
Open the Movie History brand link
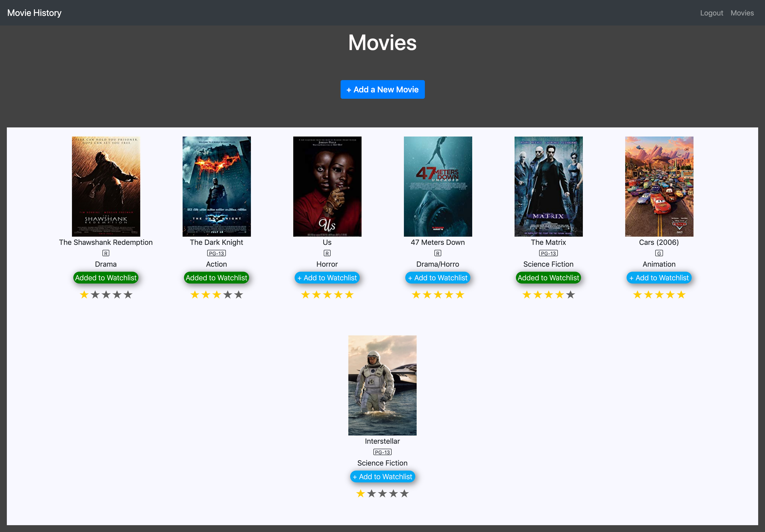pos(34,13)
